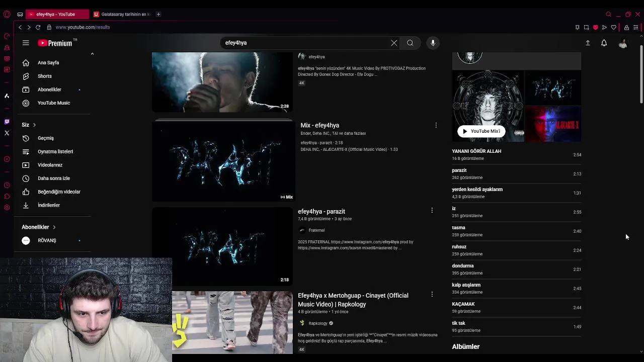Image resolution: width=644 pixels, height=362 pixels.
Task: Open Mix - efey4hya title
Action: 320,125
